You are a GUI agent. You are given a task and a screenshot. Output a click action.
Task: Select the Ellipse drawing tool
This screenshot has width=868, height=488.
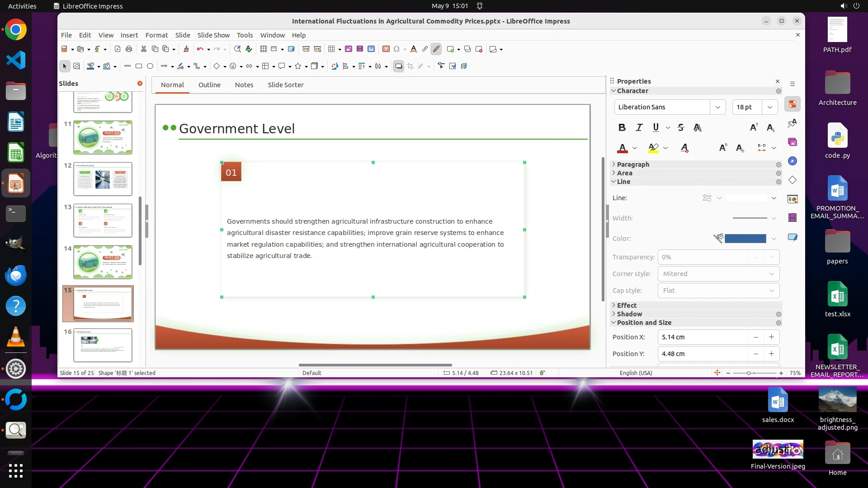(x=150, y=66)
